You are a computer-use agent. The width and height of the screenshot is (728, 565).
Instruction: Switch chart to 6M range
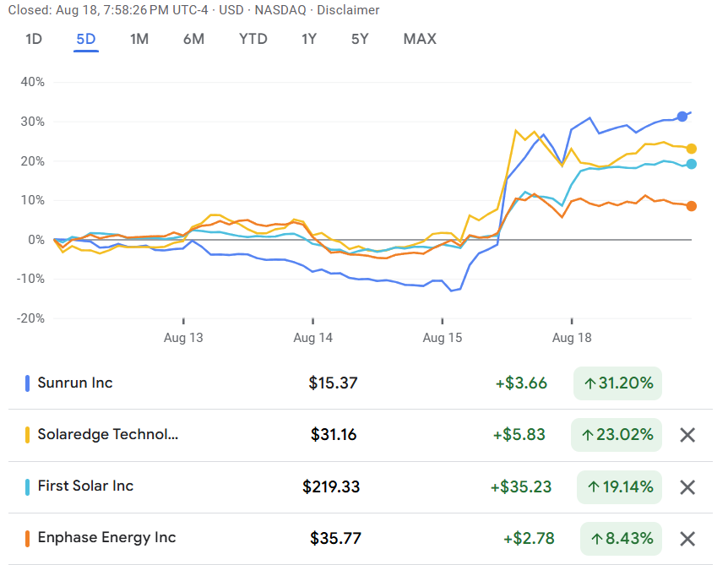[x=193, y=39]
